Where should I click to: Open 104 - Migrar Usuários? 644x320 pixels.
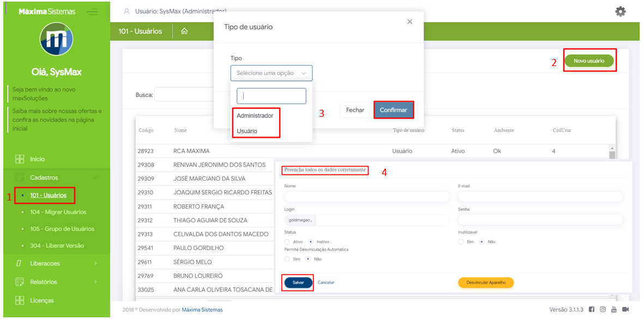coord(58,212)
